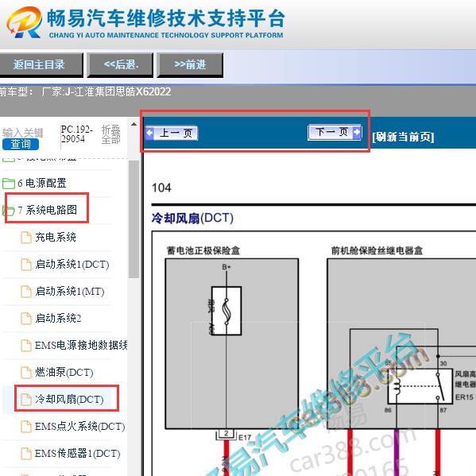Open EMS电源接地数据线 document
Screen dimensions: 476x476
81,345
